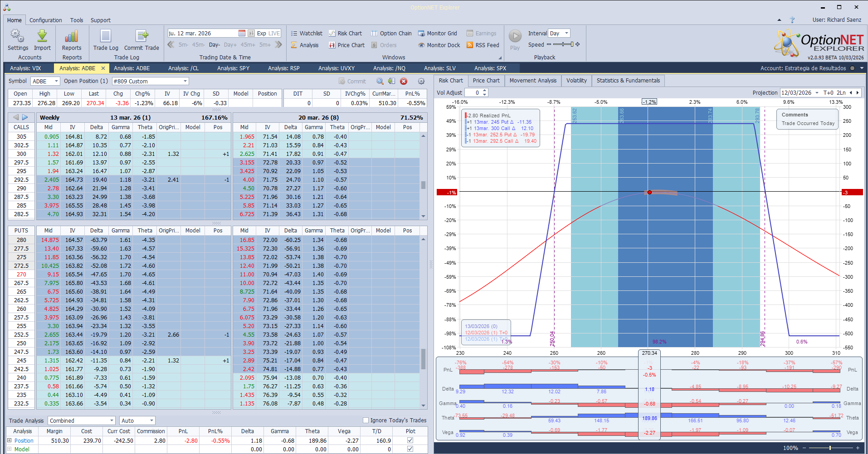The image size is (868, 454).
Task: Click the calls table vertical scrollbar
Action: click(423, 176)
